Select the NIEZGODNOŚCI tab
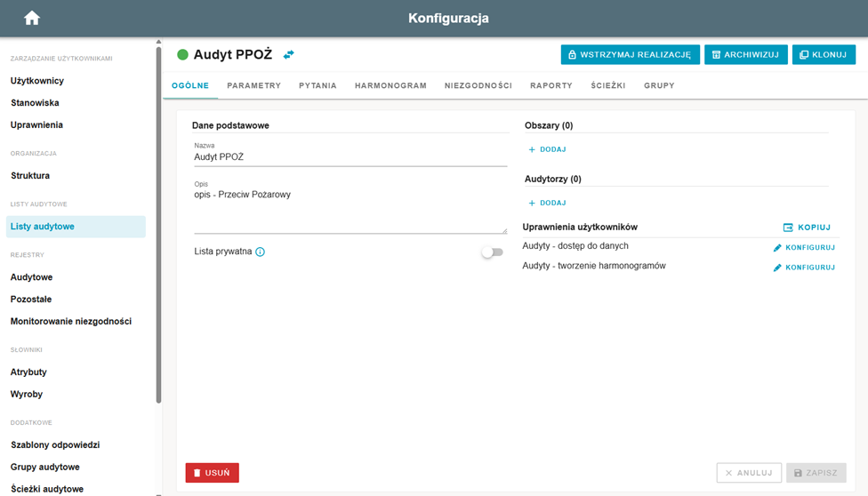This screenshot has width=868, height=496. click(x=478, y=86)
